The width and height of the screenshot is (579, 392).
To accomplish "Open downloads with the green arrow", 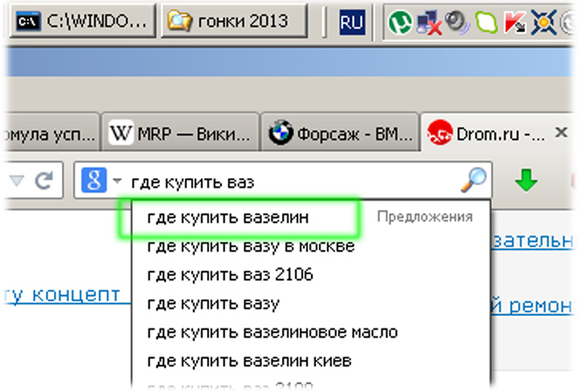I will [526, 181].
